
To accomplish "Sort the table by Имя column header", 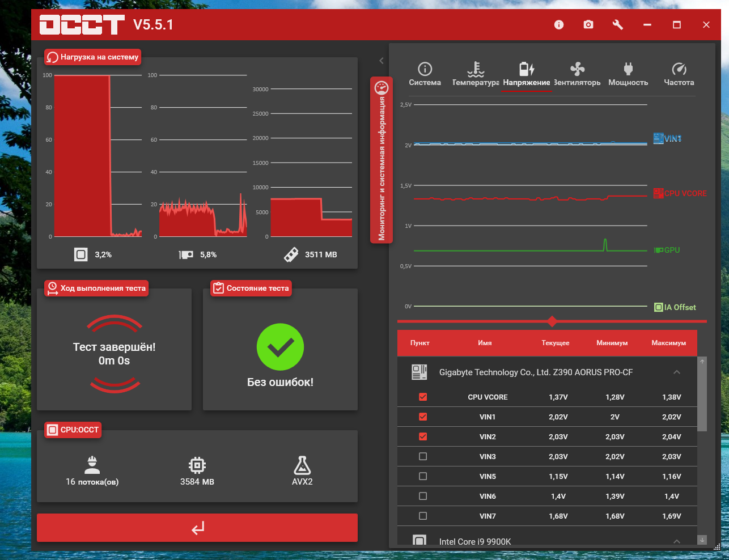I will point(485,343).
